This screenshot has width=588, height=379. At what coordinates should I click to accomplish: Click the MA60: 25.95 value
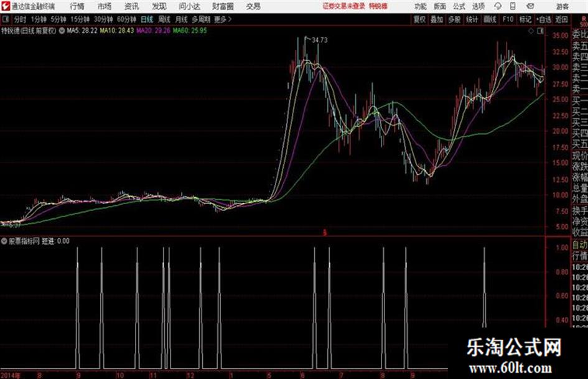coord(190,30)
